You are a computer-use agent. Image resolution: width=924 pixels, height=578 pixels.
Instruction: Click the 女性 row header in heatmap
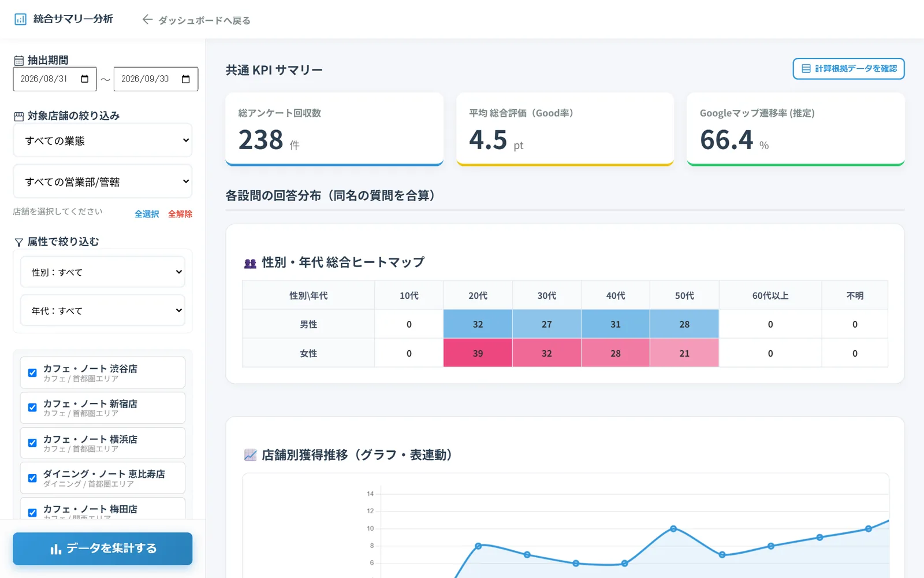tap(308, 353)
